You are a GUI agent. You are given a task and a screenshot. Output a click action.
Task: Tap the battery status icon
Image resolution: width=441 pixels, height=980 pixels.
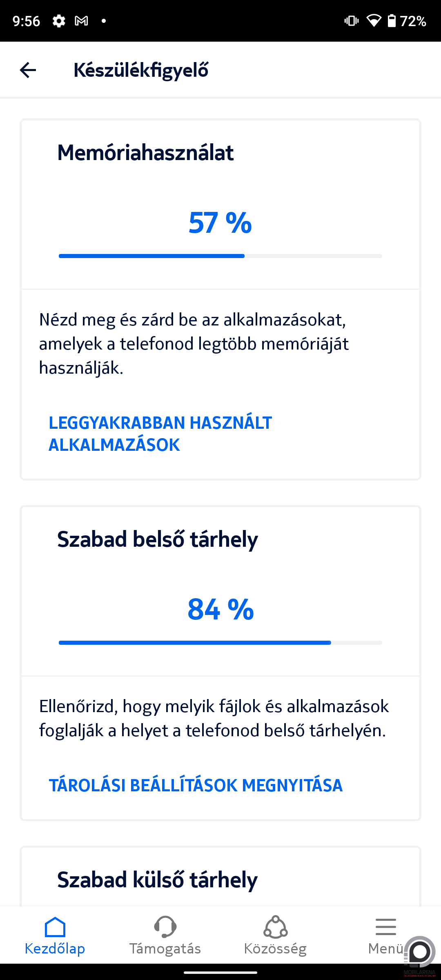click(391, 21)
